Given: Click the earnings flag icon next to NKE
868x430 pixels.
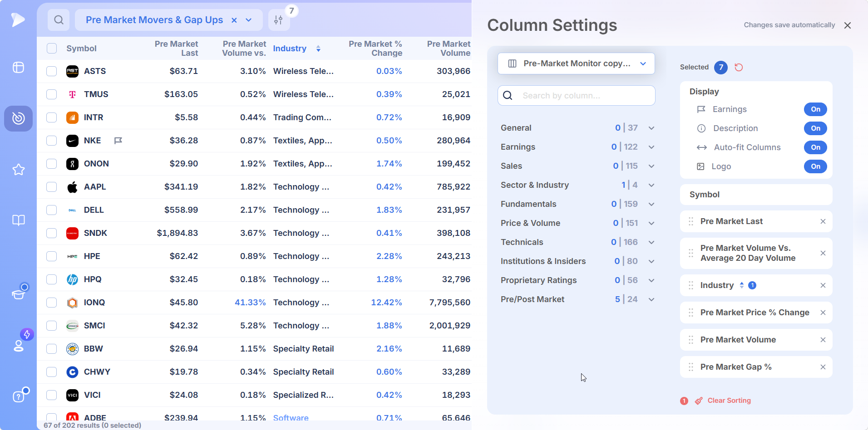Looking at the screenshot, I should (118, 141).
